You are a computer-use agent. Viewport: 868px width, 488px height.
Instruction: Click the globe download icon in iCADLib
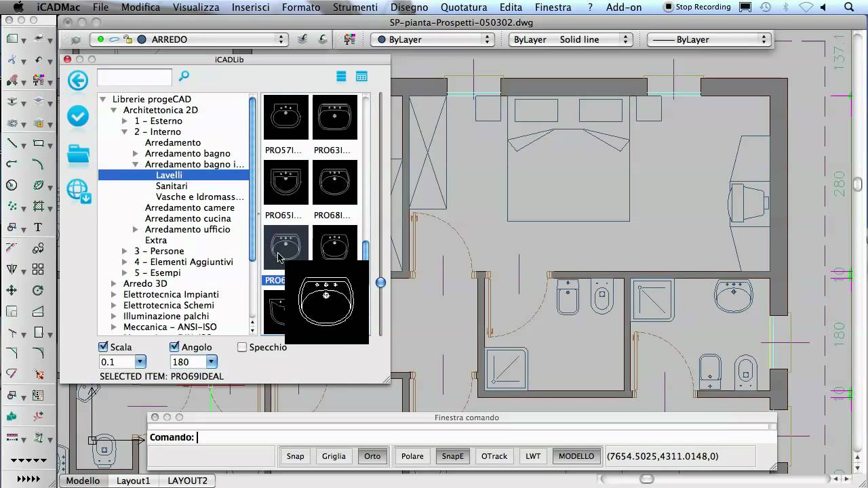pyautogui.click(x=79, y=192)
